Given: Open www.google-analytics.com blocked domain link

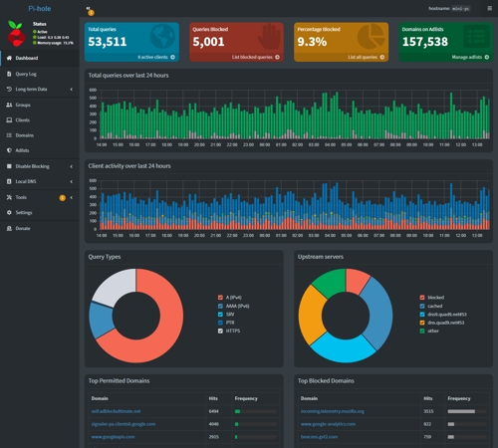Looking at the screenshot, I should coord(328,424).
